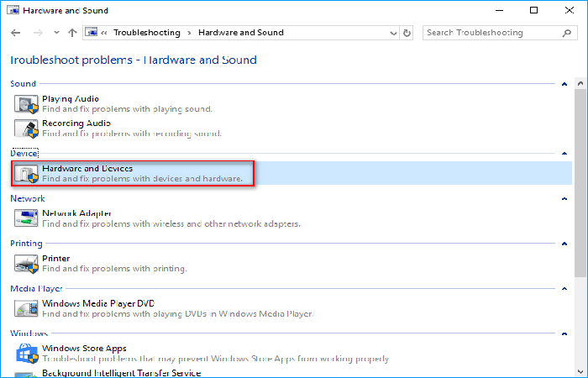Open the Hardware and Devices link

click(x=87, y=169)
